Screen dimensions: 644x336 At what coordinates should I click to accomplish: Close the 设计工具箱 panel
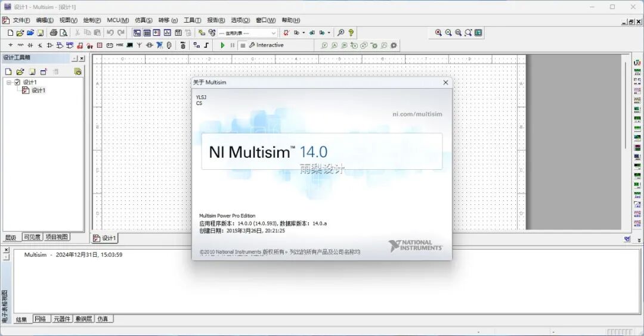pyautogui.click(x=82, y=58)
